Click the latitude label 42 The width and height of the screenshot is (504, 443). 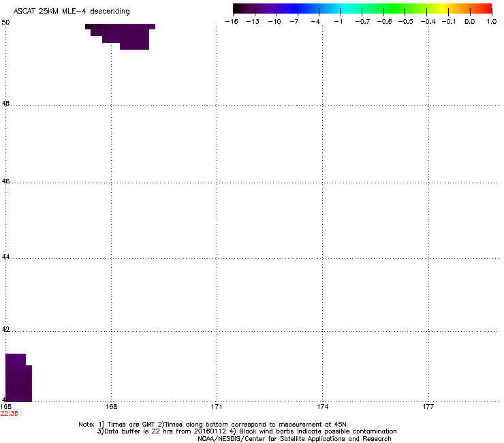tap(5, 329)
